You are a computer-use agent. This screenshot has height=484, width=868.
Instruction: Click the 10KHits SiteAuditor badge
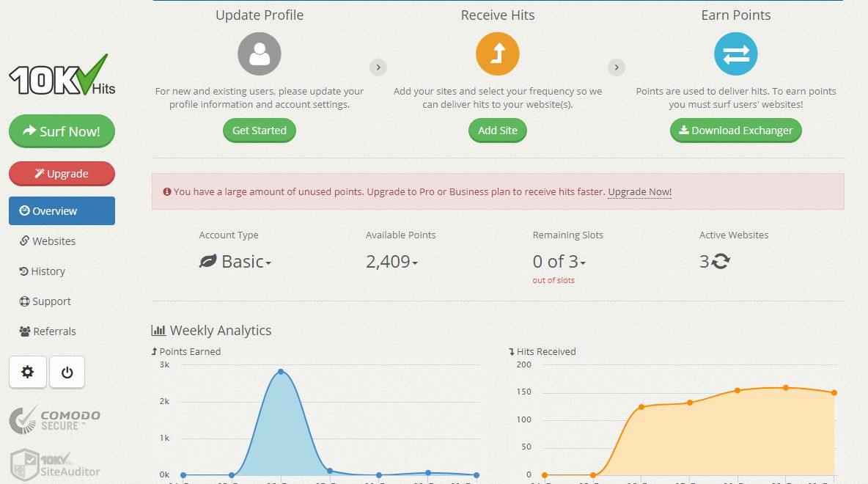[55, 465]
